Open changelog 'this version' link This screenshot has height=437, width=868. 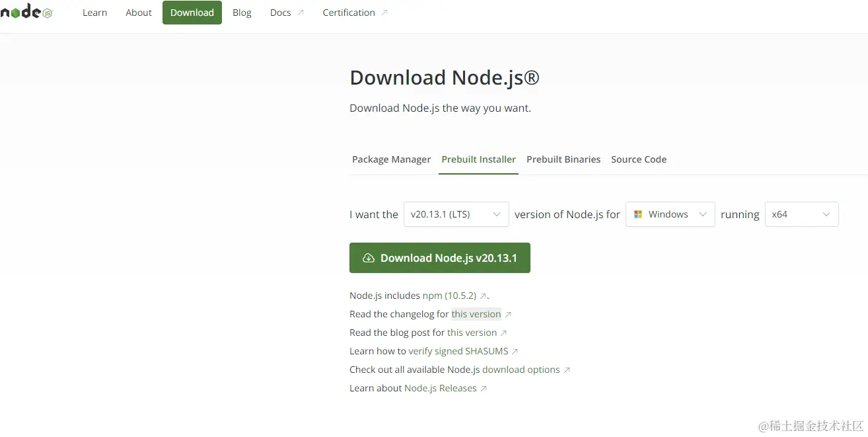[476, 314]
